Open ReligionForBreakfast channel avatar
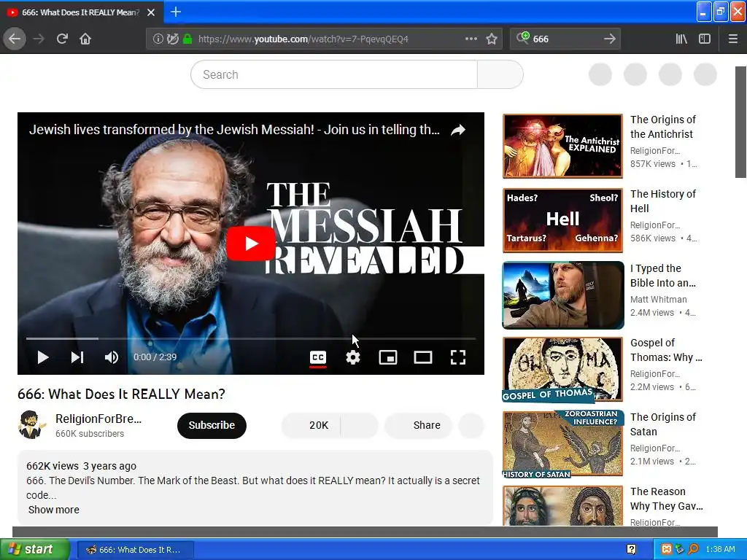Image resolution: width=747 pixels, height=560 pixels. pyautogui.click(x=31, y=425)
